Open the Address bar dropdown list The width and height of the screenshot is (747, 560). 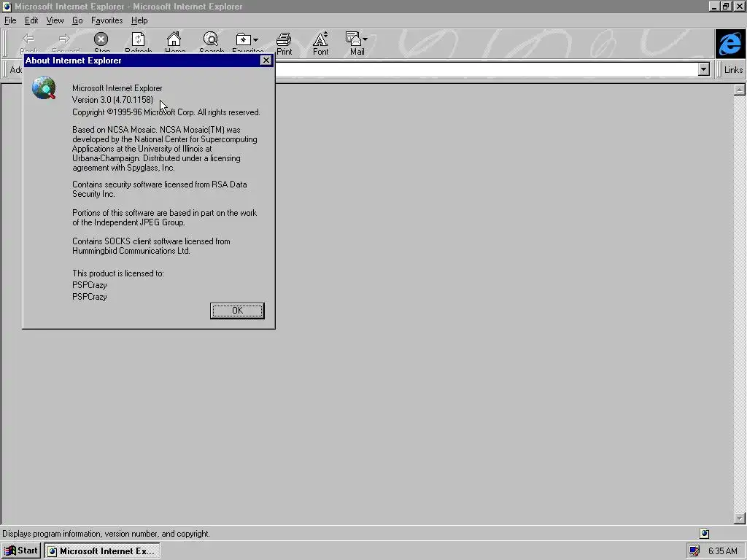click(704, 69)
